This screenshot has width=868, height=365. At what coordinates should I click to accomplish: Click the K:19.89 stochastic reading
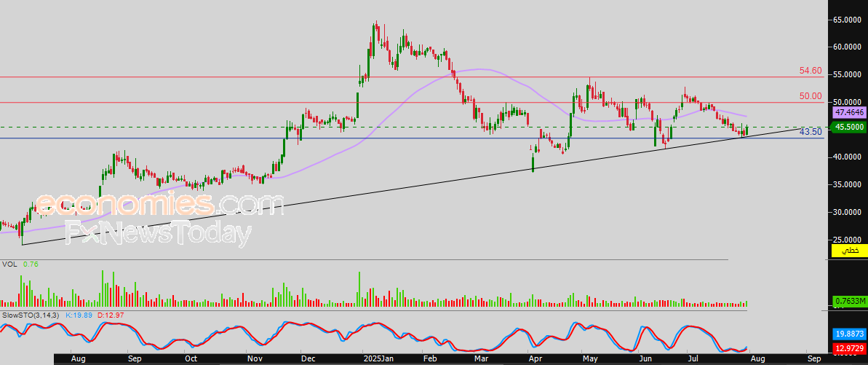point(79,315)
